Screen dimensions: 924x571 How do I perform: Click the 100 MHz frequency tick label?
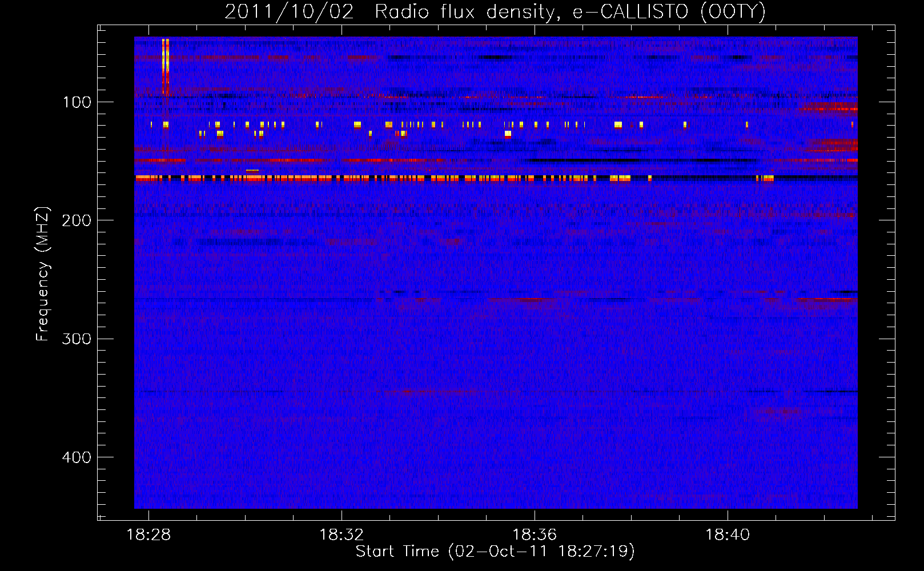coord(77,102)
